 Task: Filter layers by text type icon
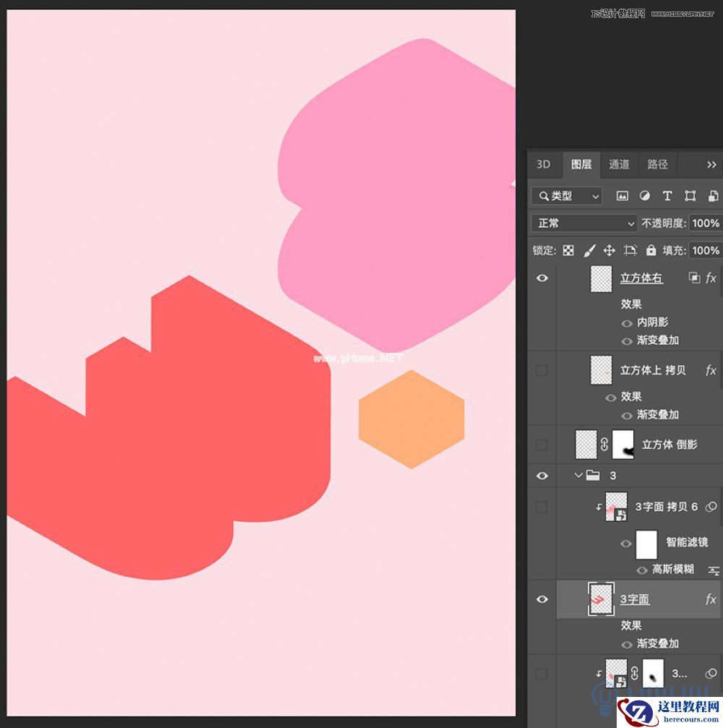(x=667, y=196)
